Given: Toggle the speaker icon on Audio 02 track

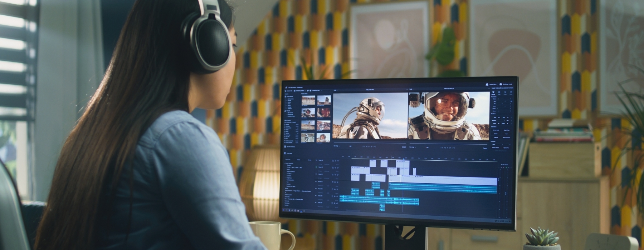Looking at the screenshot, I should point(337,189).
